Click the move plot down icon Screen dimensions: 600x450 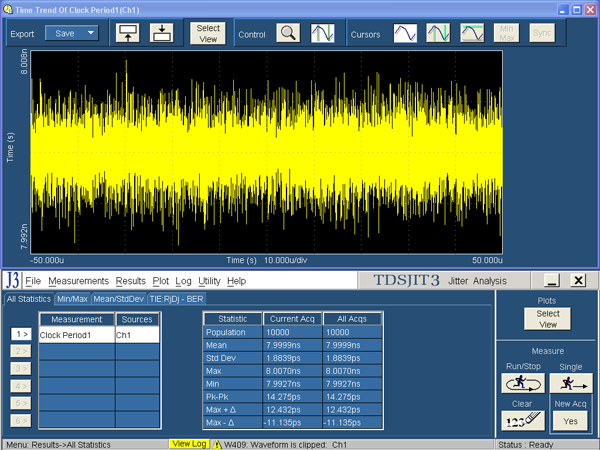coord(163,33)
